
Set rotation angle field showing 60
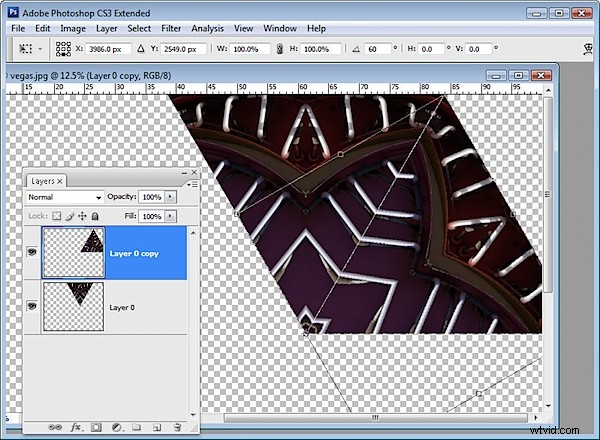(x=377, y=49)
